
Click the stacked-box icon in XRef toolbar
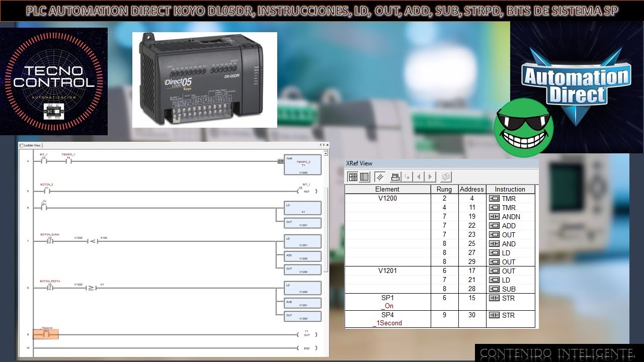(395, 177)
